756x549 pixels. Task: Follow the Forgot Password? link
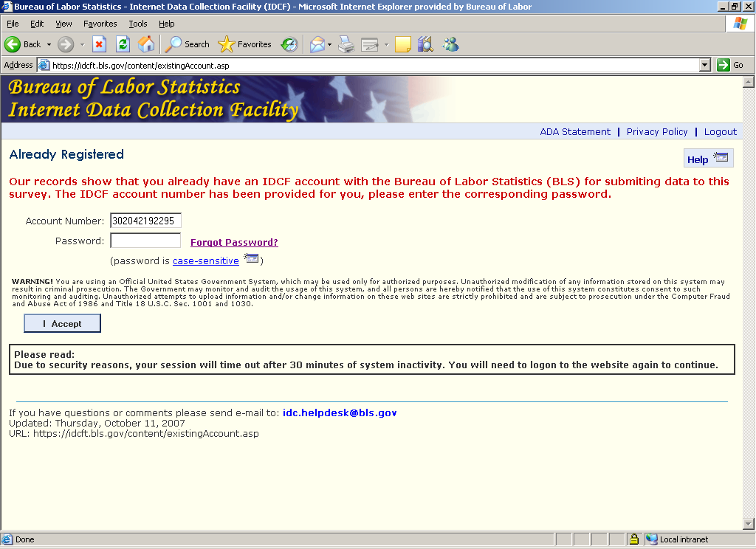click(x=234, y=242)
